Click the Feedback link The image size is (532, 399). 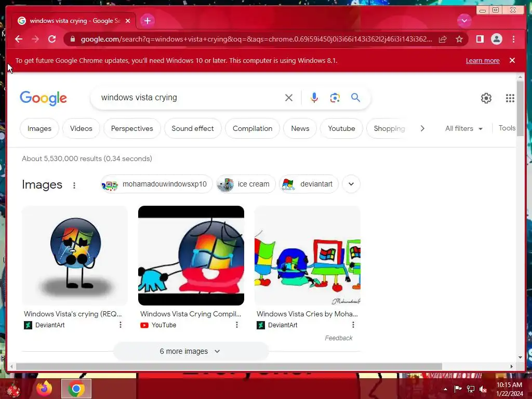(339, 338)
